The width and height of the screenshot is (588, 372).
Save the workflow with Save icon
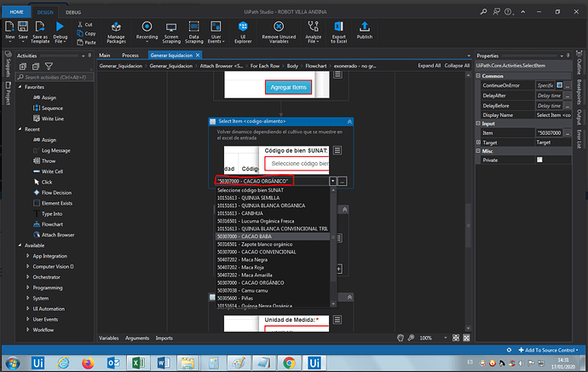click(23, 27)
